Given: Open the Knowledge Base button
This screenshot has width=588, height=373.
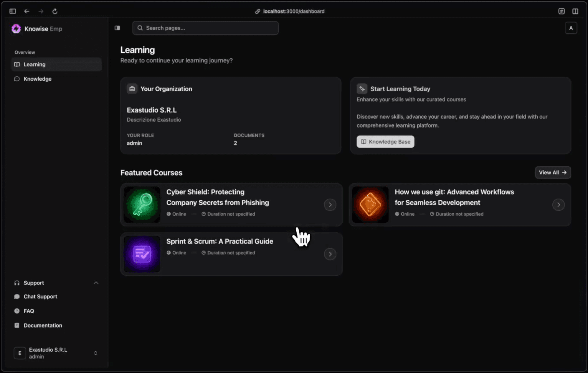Looking at the screenshot, I should click(385, 141).
